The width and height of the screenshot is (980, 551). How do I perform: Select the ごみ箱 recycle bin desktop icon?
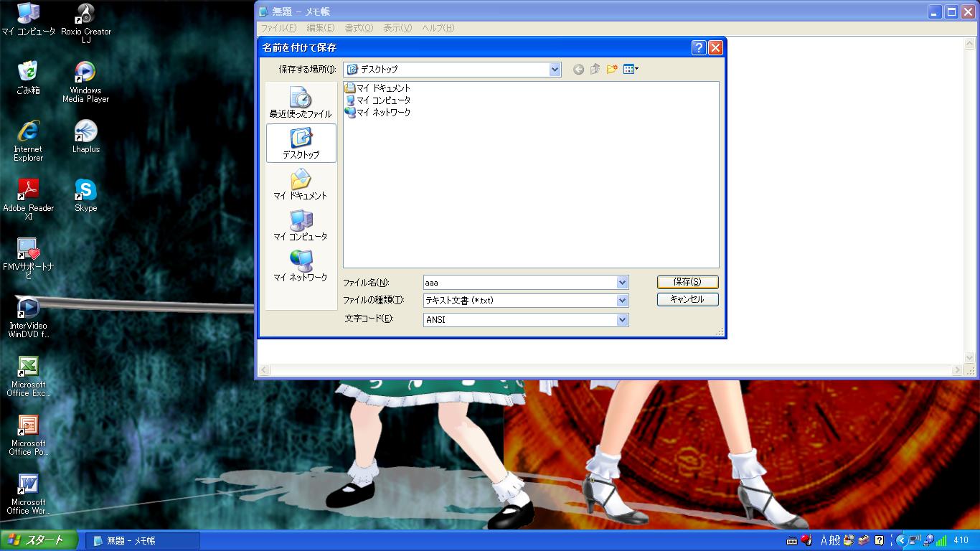(28, 78)
